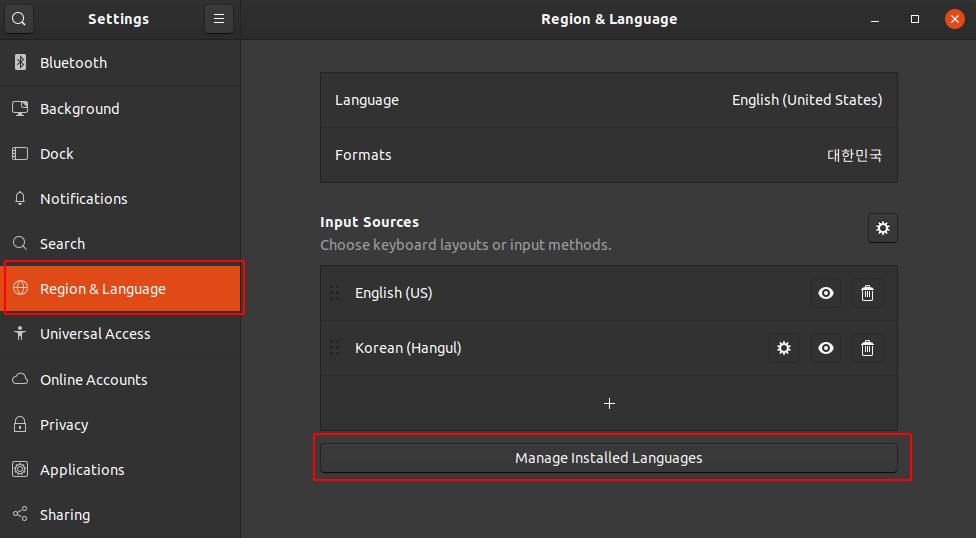Open Sharing settings

tap(120, 514)
